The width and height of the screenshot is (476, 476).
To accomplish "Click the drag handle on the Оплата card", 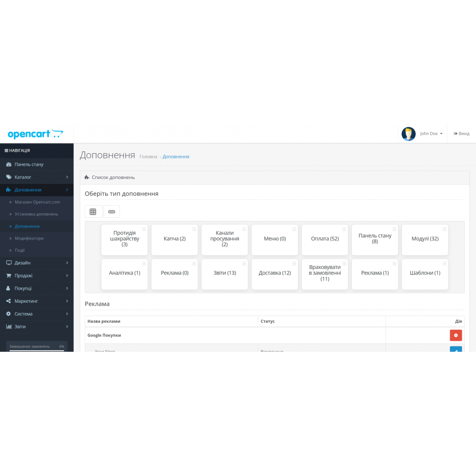I will click(345, 229).
